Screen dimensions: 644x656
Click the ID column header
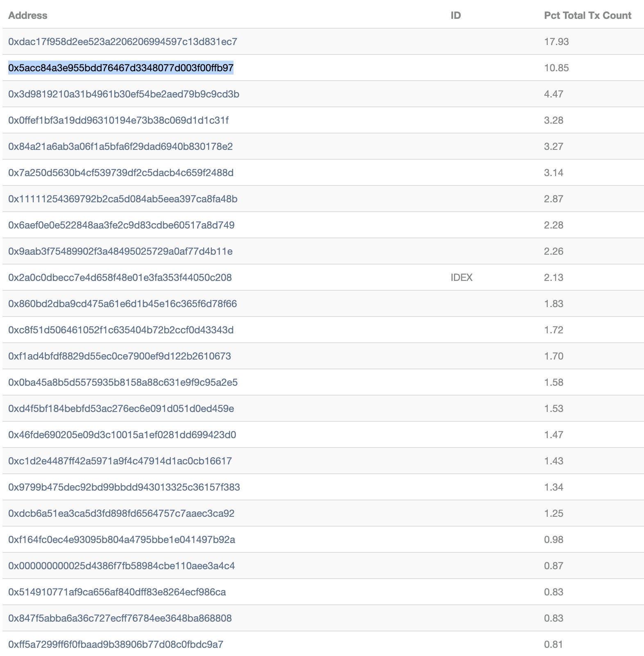point(456,16)
